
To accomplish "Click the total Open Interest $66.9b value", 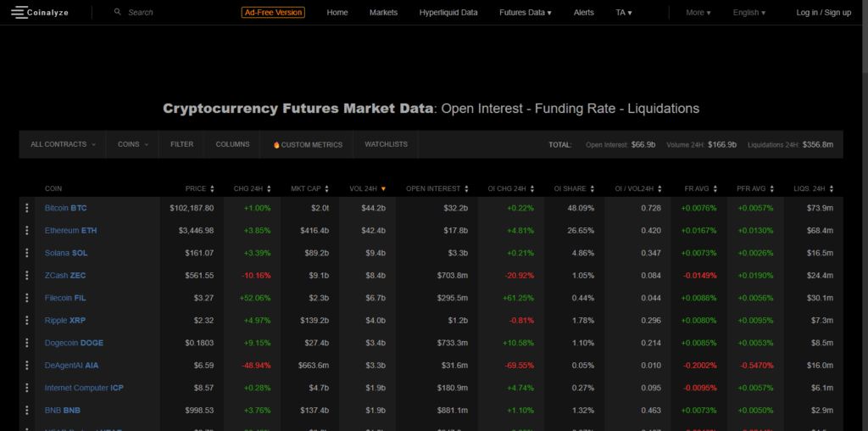I will click(643, 144).
